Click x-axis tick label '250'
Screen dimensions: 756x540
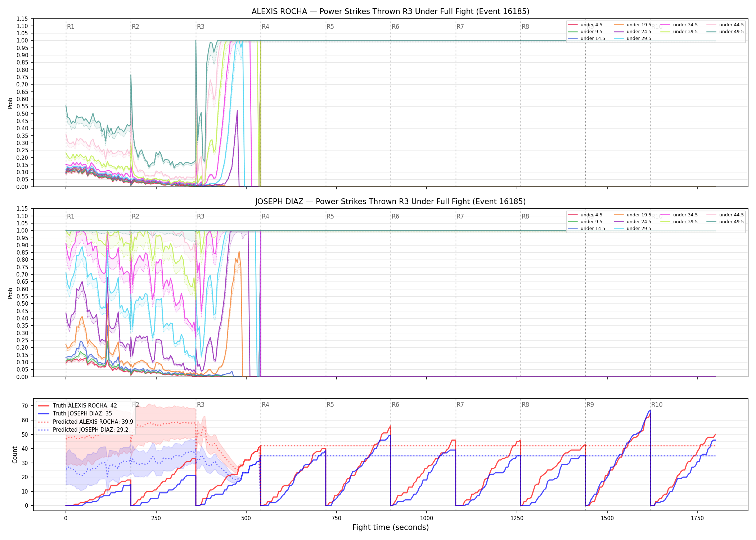[156, 518]
